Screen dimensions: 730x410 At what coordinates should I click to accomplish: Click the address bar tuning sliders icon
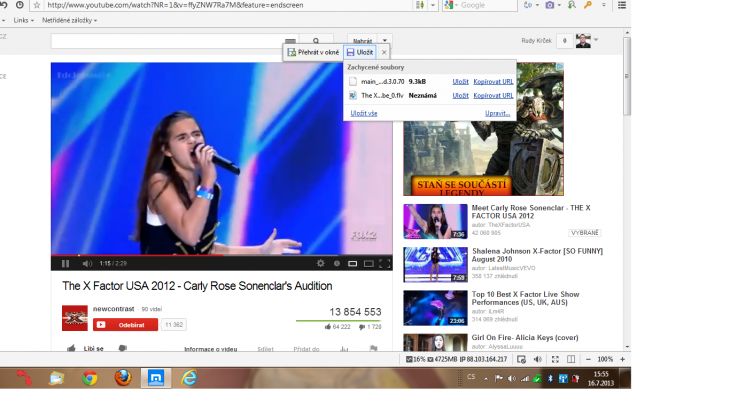pyautogui.click(x=419, y=5)
